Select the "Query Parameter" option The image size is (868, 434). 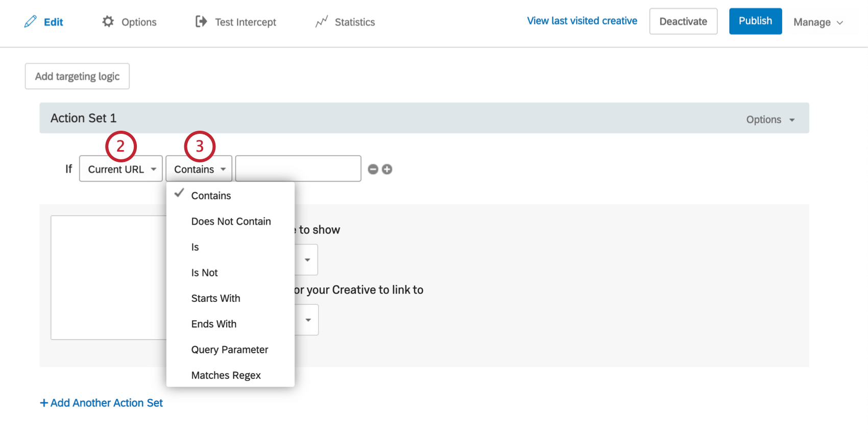(x=229, y=350)
